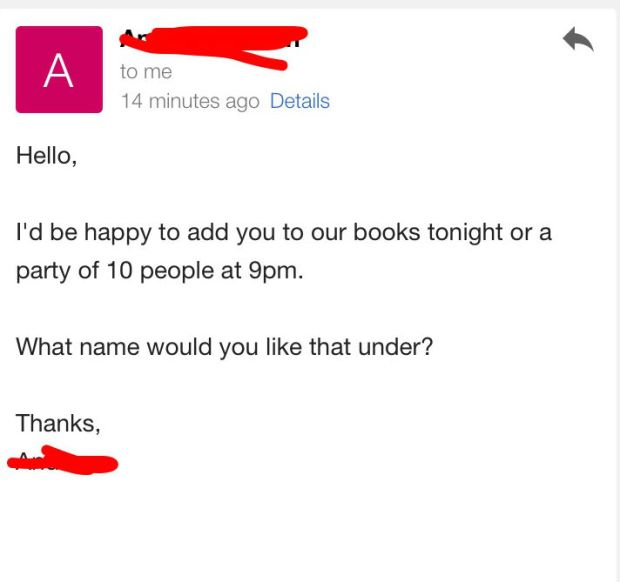
Task: Open the Details link
Action: click(x=299, y=101)
